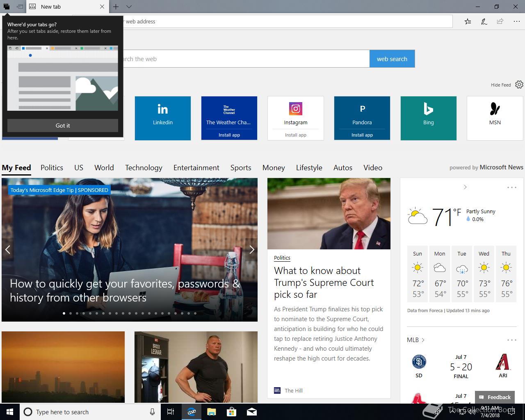Click Tuesday rainy forecast column
The width and height of the screenshot is (525, 420).
point(462,274)
